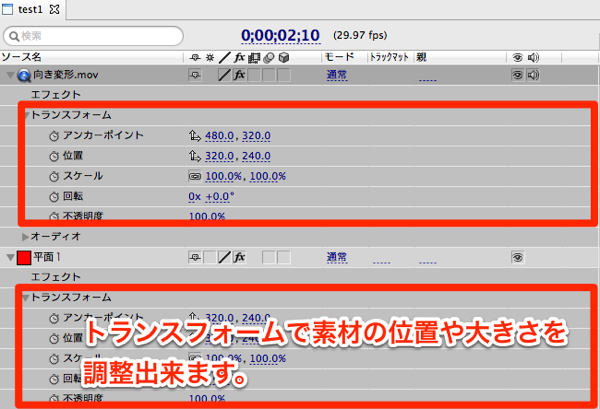Select エフェクト row under 平面 1
The width and height of the screenshot is (600, 409).
56,277
